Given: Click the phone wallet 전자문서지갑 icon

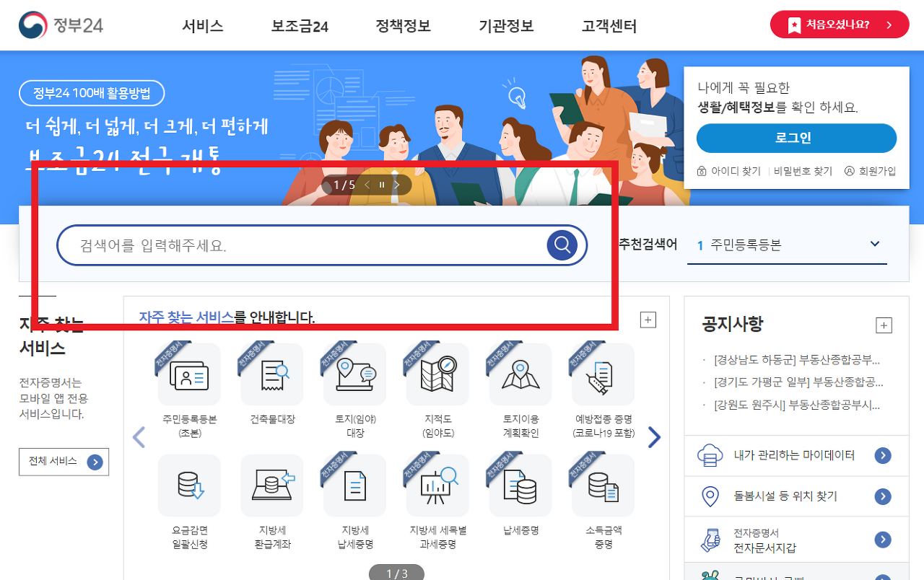Looking at the screenshot, I should (711, 540).
